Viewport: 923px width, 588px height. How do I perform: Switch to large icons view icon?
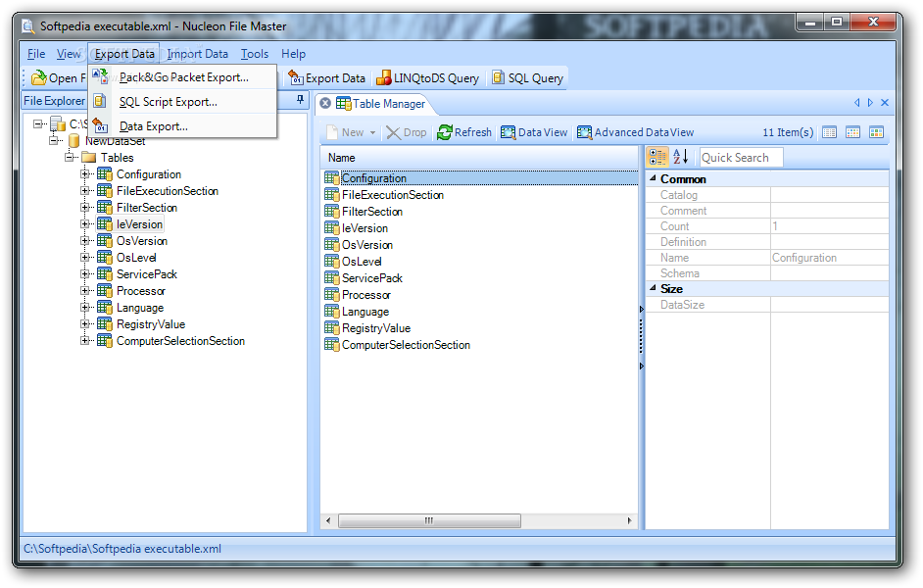877,132
